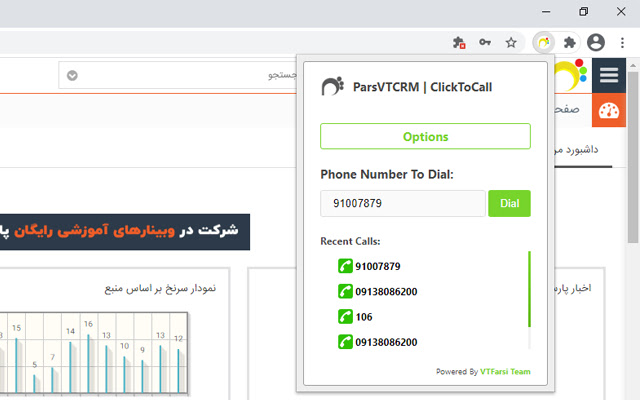The image size is (640, 400).
Task: Open the Chrome Extensions puzzle icon
Action: click(x=569, y=42)
